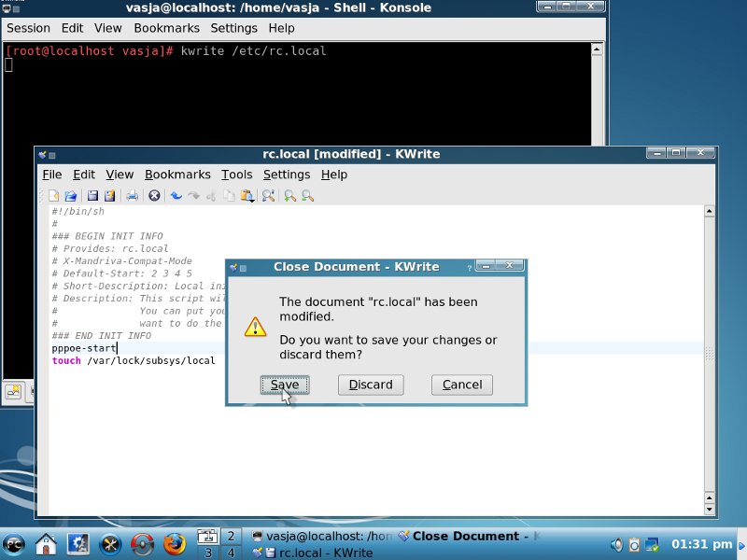Click the KWrite vertical scrollbar down arrow
Viewport: 747px width, 560px height.
(711, 510)
